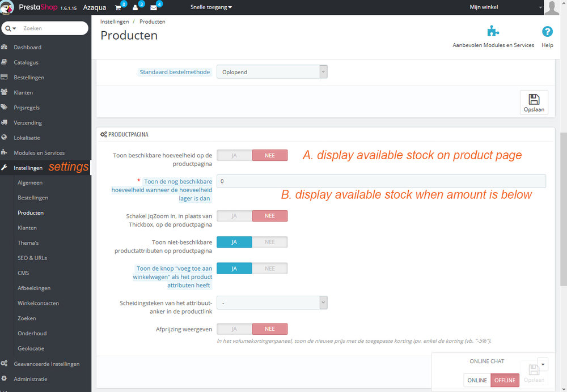567x392 pixels.
Task: Open Klanten under Instellingen submenu
Action: 27,228
